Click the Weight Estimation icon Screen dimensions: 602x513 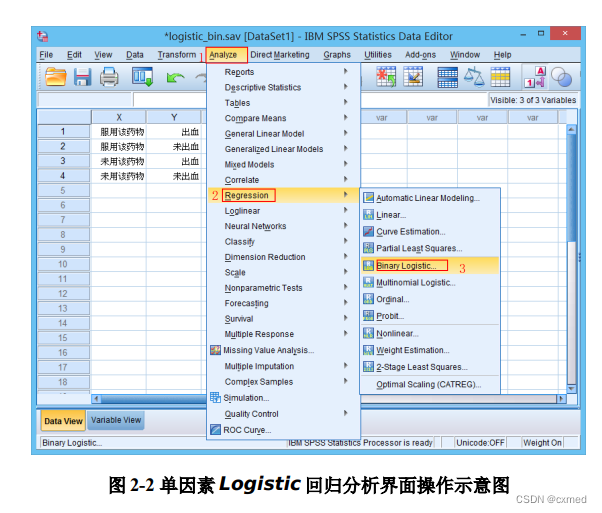tap(369, 350)
